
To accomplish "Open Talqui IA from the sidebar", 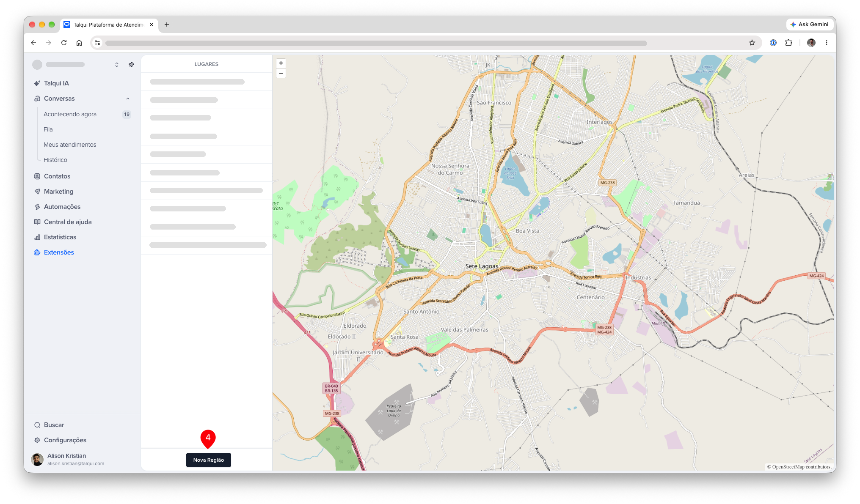I will (x=56, y=83).
